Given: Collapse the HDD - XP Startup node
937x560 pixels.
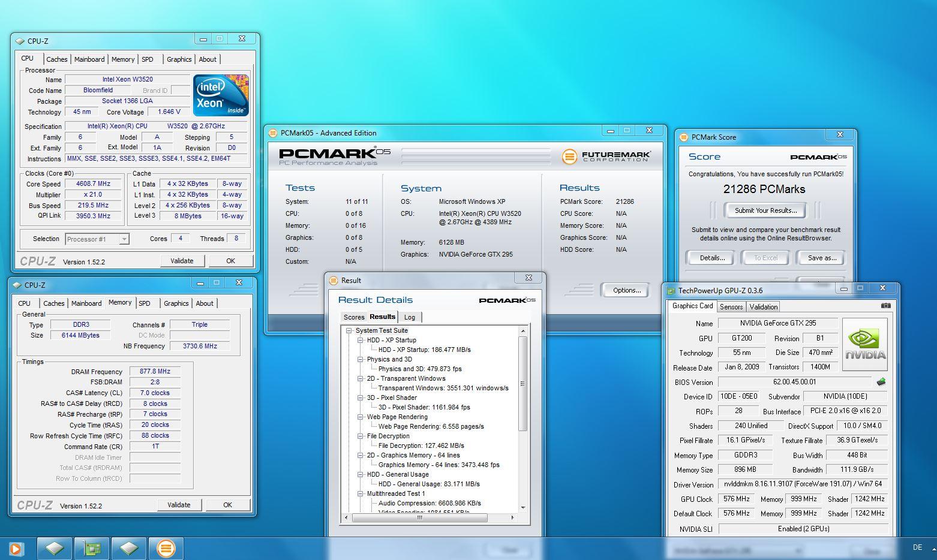Looking at the screenshot, I should pyautogui.click(x=361, y=340).
